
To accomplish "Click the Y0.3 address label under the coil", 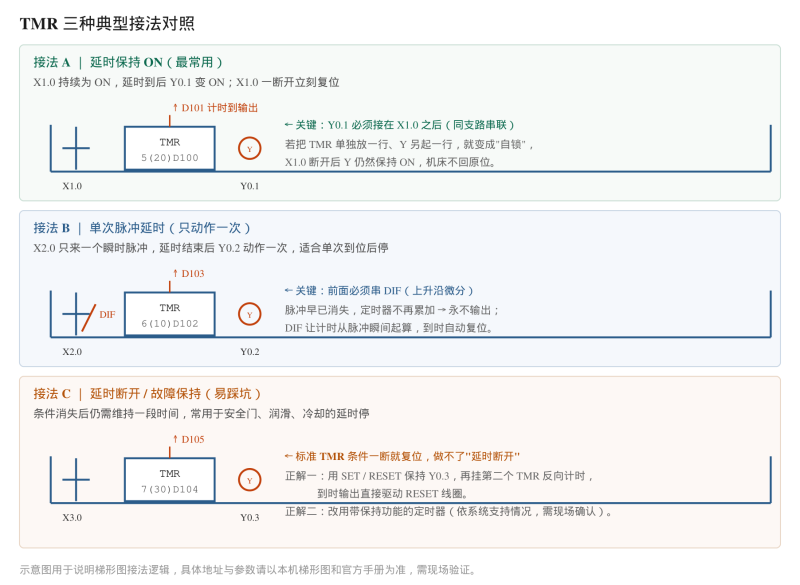I will [x=249, y=518].
